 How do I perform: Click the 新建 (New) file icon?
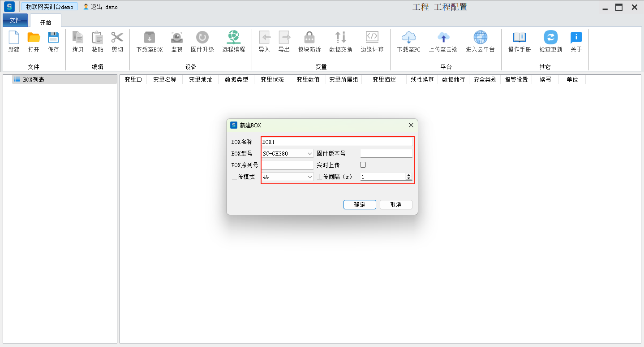(x=14, y=38)
